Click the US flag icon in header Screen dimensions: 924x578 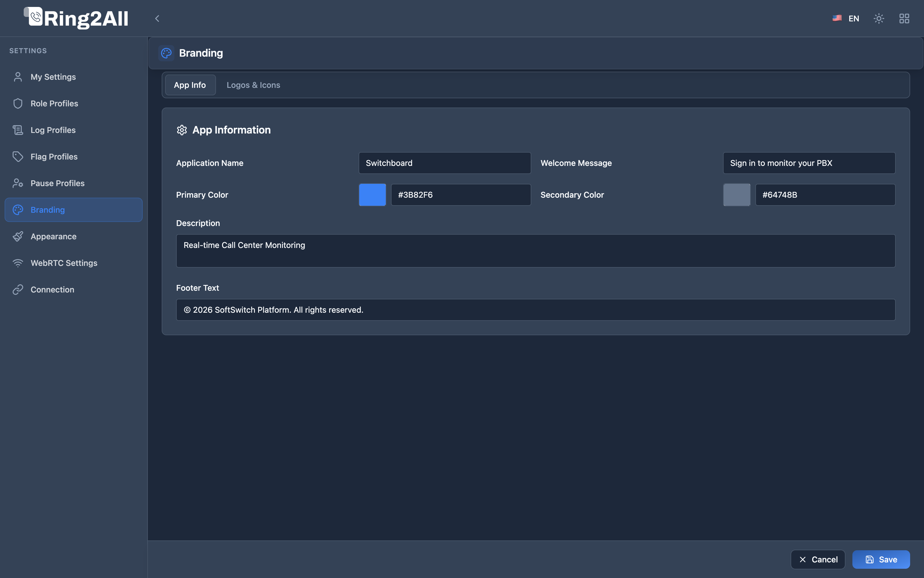[837, 18]
